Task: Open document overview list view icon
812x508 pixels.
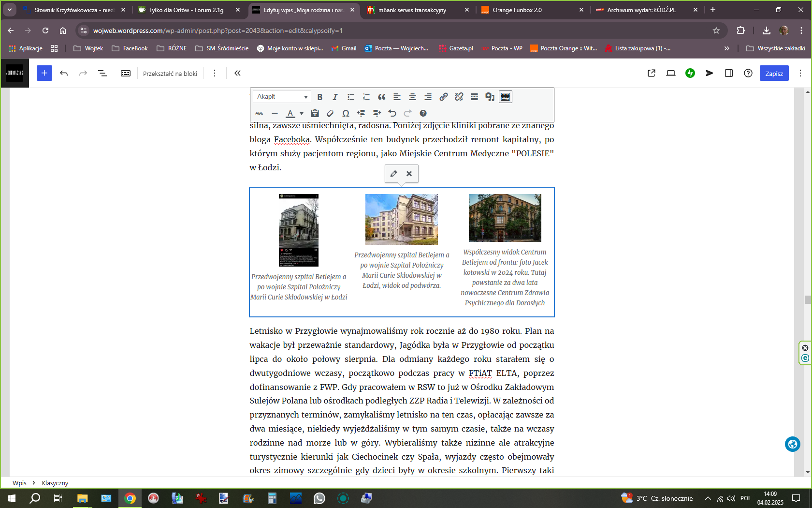Action: click(x=102, y=73)
